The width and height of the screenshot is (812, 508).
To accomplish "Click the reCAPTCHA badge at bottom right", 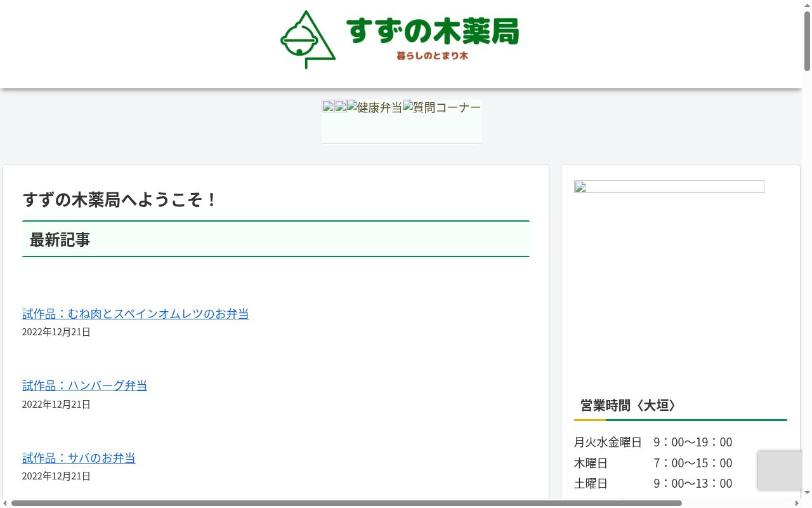I will tap(780, 470).
